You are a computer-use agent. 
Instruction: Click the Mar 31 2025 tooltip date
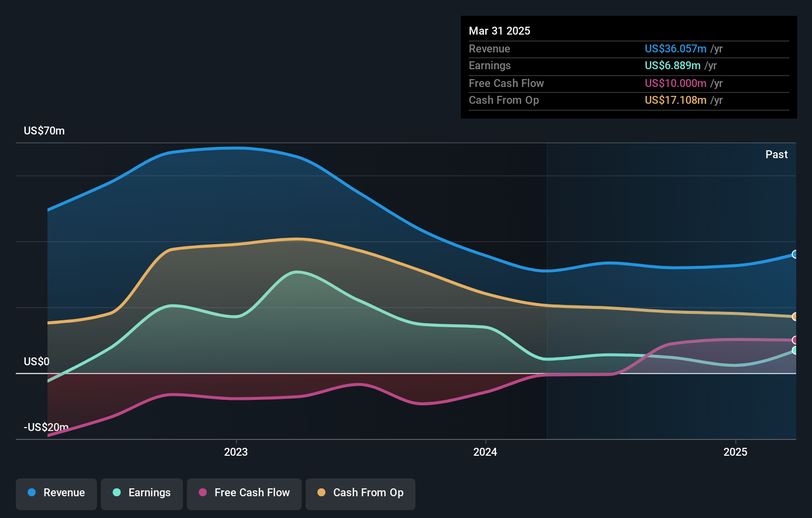click(x=499, y=31)
